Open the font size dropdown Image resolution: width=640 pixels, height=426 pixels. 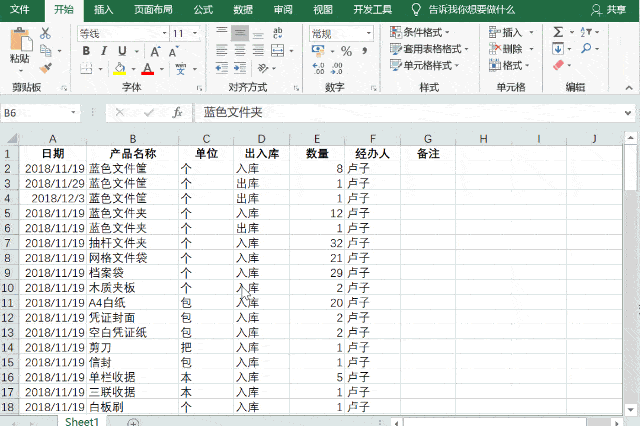195,33
